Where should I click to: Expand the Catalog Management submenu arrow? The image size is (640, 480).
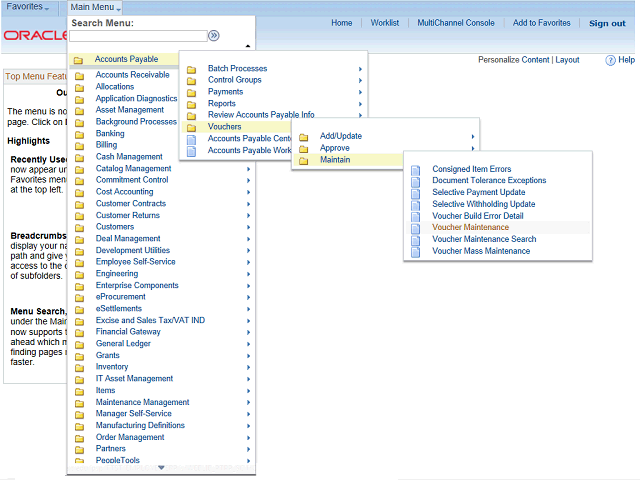tap(248, 169)
